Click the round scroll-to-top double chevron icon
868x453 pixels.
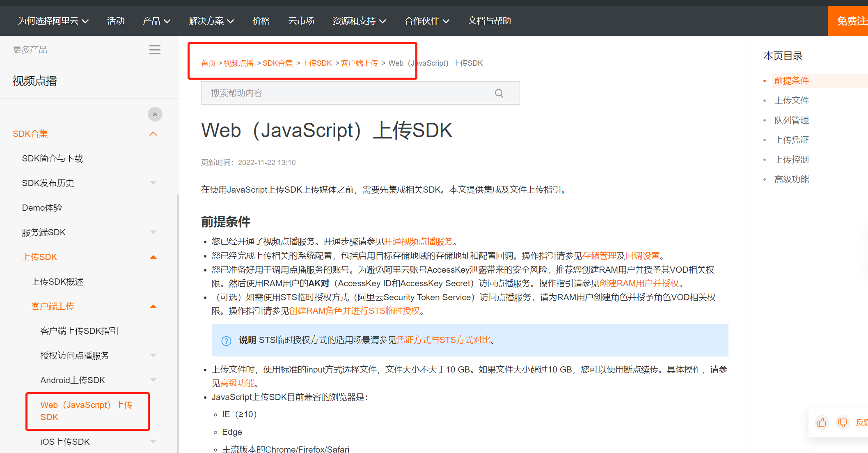coord(155,114)
